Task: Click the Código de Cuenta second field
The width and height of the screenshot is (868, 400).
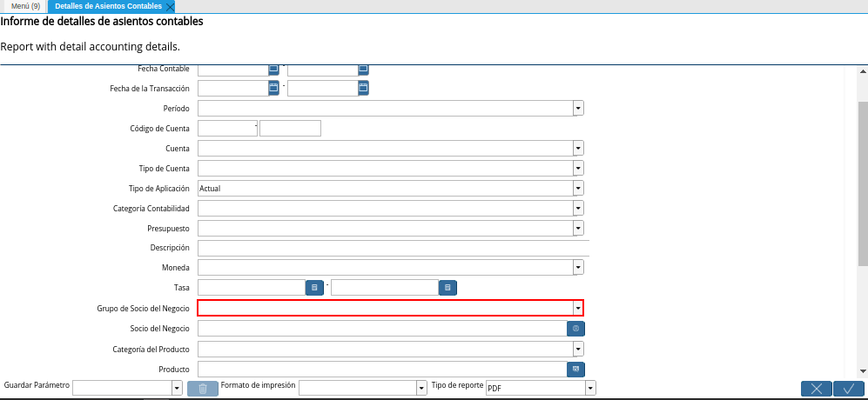Action: (290, 129)
